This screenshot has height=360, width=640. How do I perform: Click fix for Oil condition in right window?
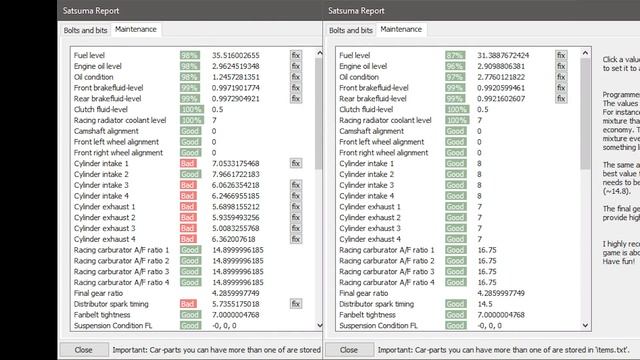(x=561, y=77)
